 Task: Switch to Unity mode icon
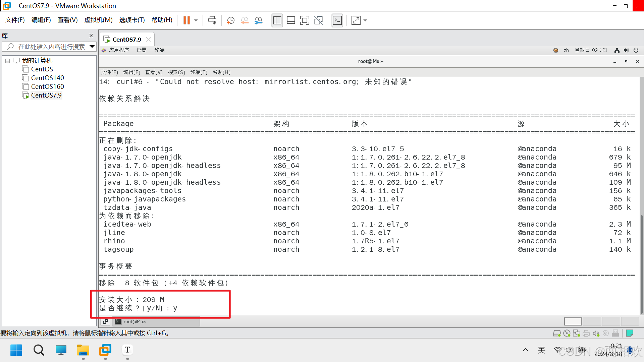pos(318,20)
